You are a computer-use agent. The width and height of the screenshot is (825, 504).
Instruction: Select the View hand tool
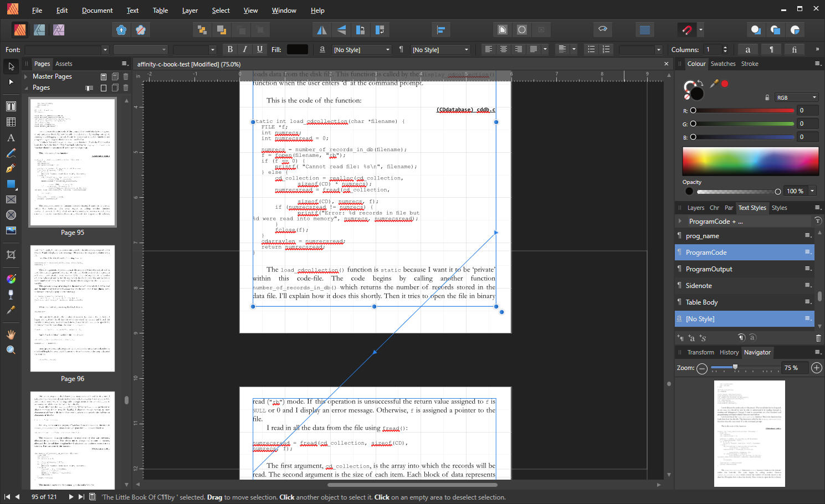coord(11,335)
